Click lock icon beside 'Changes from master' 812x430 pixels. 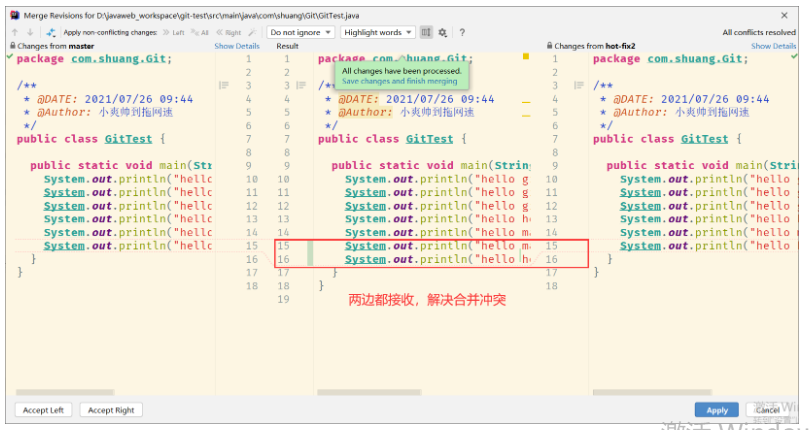13,46
